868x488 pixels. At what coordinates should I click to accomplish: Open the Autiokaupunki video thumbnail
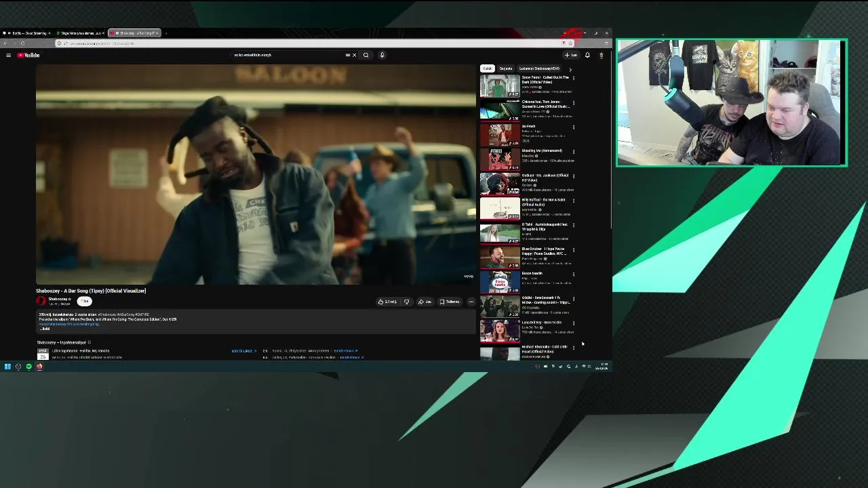[500, 232]
